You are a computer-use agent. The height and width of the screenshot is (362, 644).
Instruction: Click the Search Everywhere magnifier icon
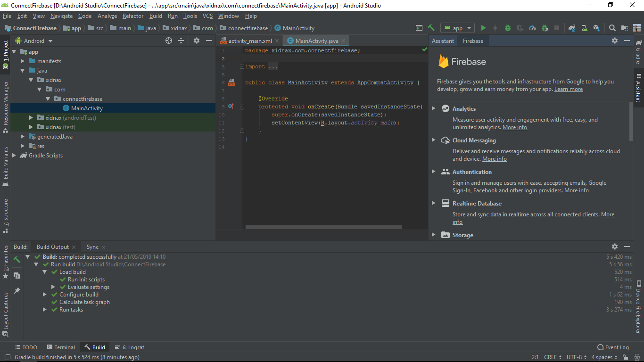click(612, 28)
